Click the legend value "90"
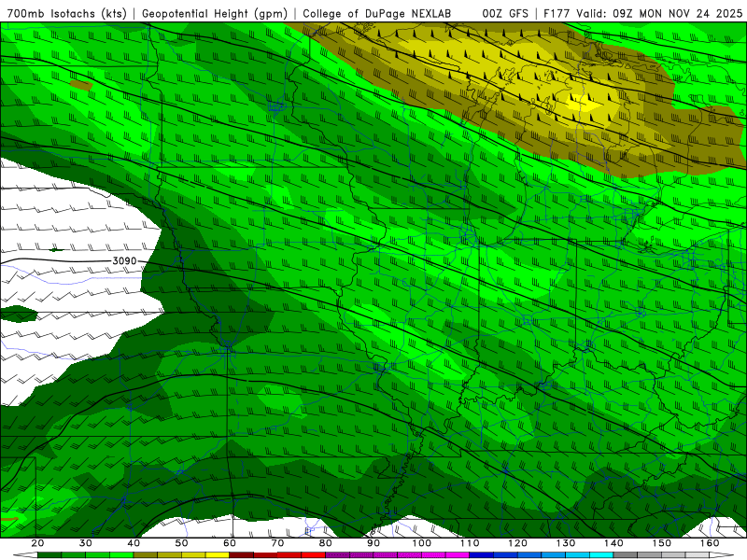This screenshot has width=747, height=560. (374, 543)
